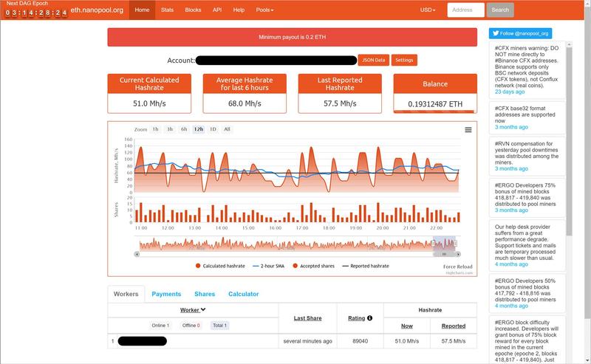Toggle Calculated hashrate legend series
The width and height of the screenshot is (591, 364).
(220, 266)
